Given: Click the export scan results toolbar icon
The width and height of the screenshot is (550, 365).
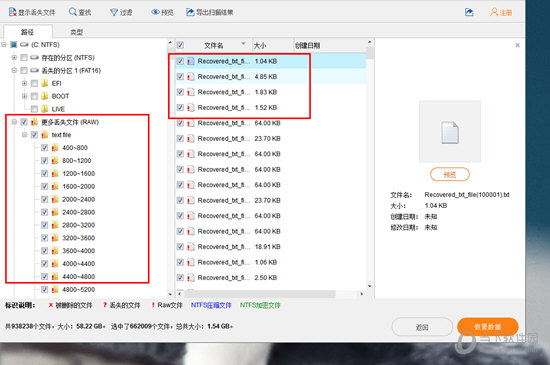Looking at the screenshot, I should click(x=190, y=12).
